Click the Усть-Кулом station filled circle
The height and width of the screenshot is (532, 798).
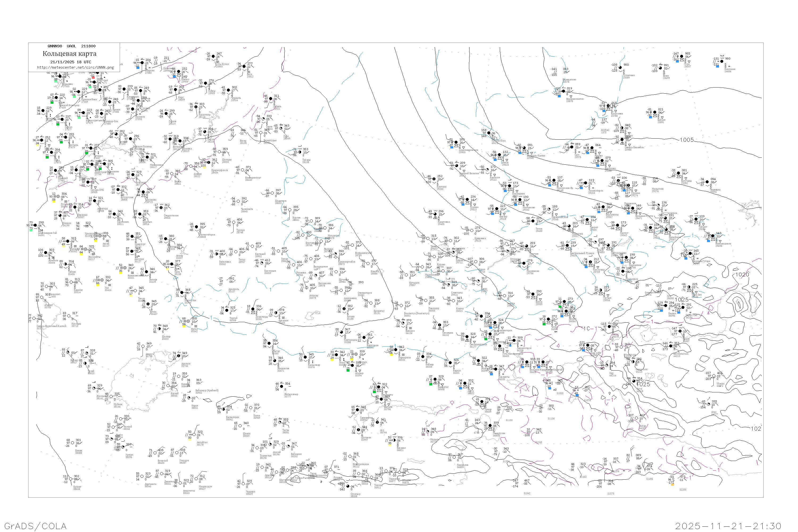point(213,57)
